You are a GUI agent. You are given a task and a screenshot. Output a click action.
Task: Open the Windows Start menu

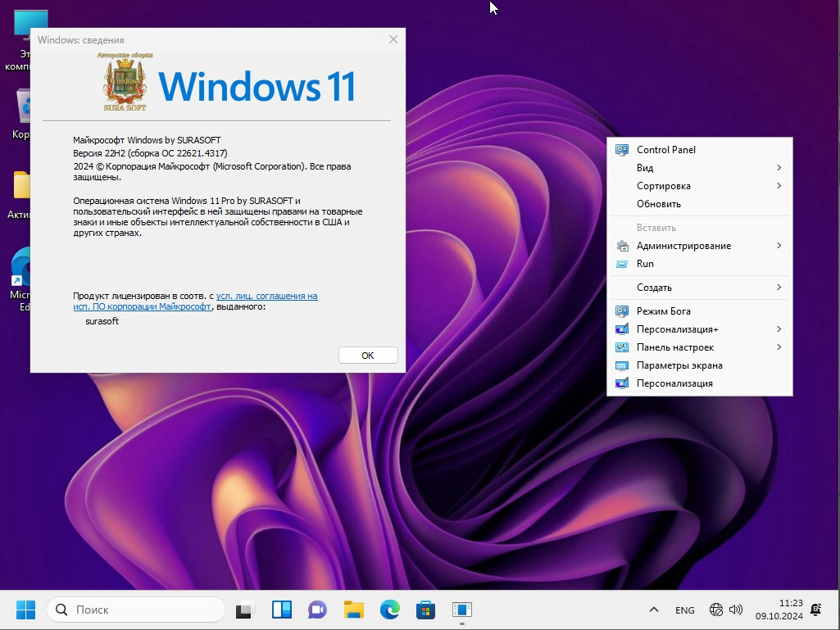[x=25, y=610]
